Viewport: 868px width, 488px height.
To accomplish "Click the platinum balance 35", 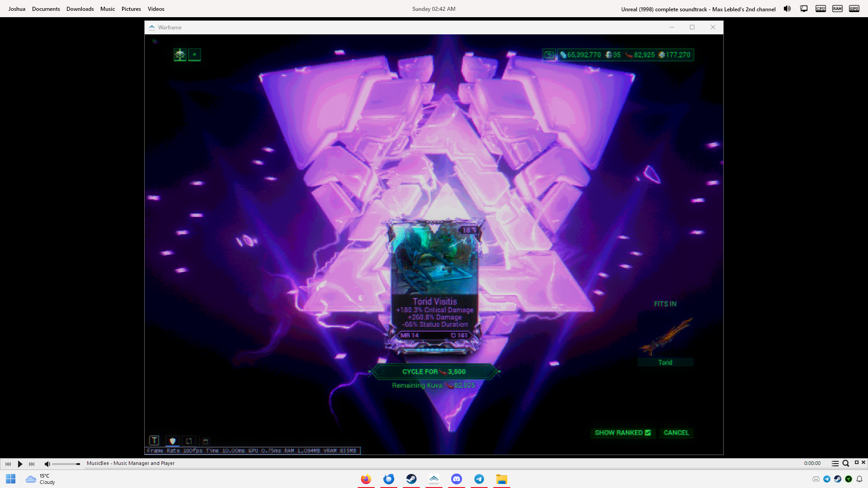I will pyautogui.click(x=613, y=55).
